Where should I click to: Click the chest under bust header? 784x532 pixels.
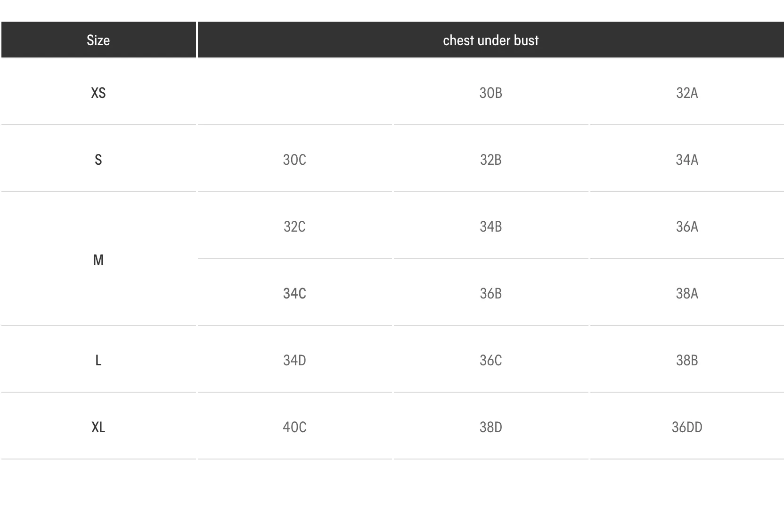[490, 40]
